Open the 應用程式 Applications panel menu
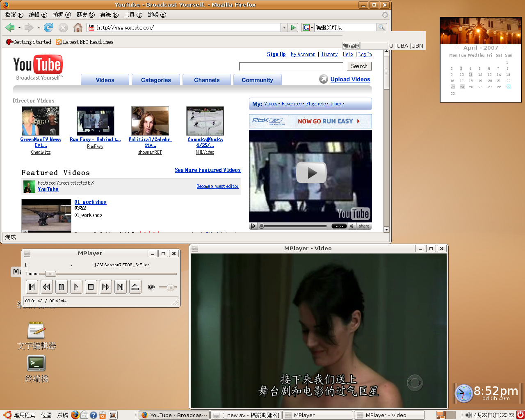The height and width of the screenshot is (420, 525). point(20,415)
